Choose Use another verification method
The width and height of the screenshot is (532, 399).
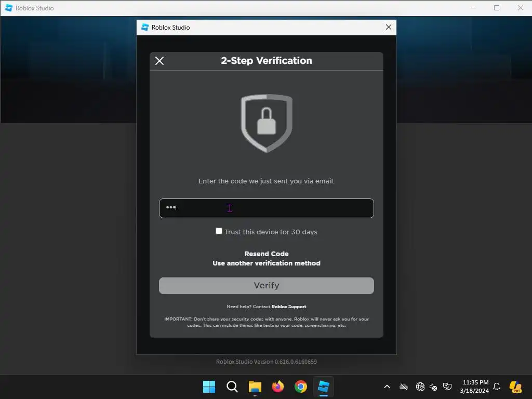click(x=267, y=263)
